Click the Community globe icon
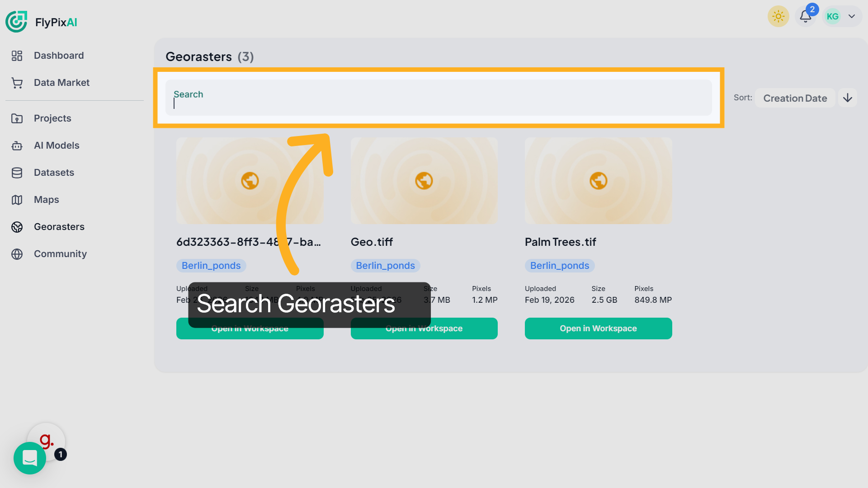Image resolution: width=868 pixels, height=488 pixels. click(x=17, y=254)
